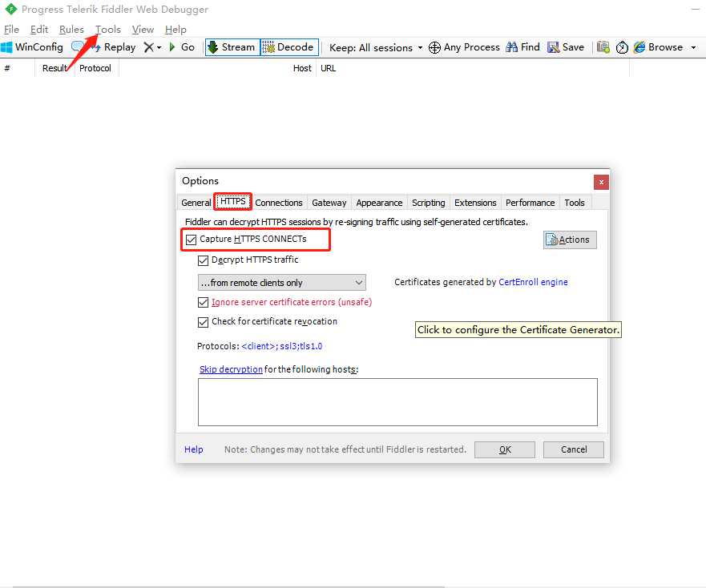Switch to Scripting tab
The width and height of the screenshot is (706, 588).
click(428, 203)
